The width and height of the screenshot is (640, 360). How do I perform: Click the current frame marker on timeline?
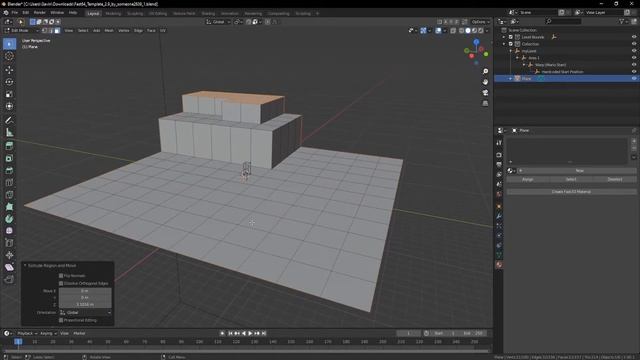coord(18,342)
